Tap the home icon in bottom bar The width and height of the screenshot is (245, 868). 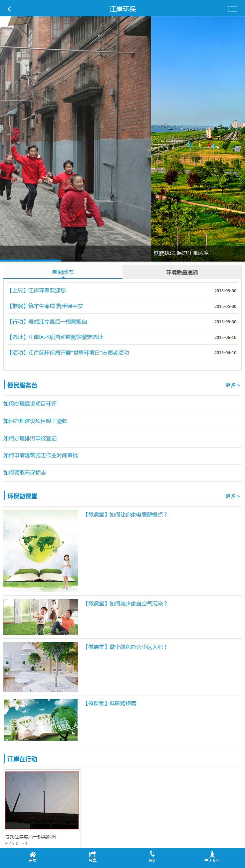(33, 854)
